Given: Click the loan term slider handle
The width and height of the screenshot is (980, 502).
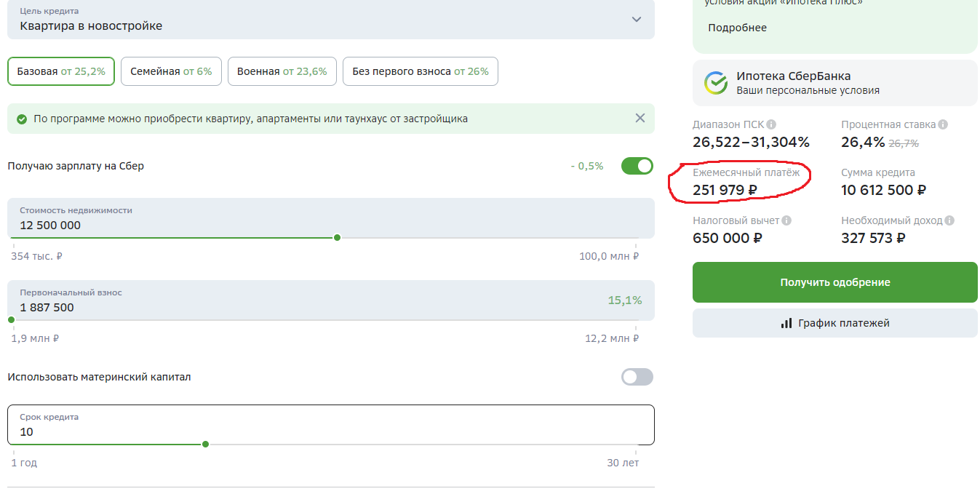Looking at the screenshot, I should pos(206,445).
